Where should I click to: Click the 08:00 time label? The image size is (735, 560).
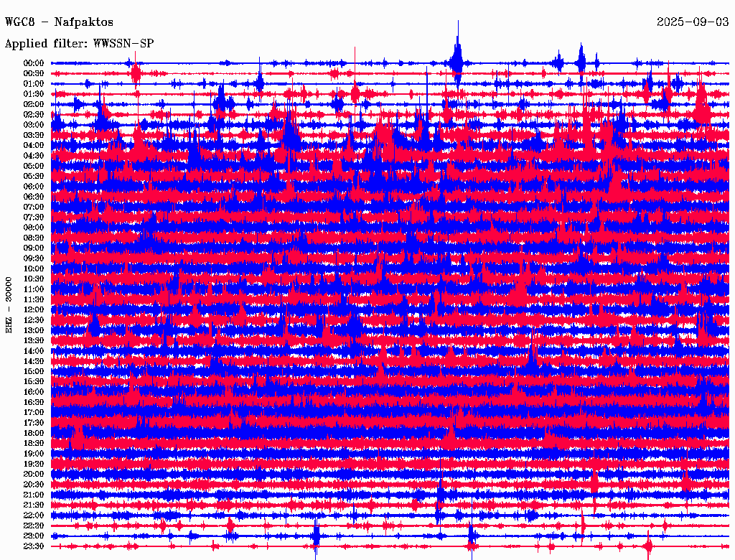tap(34, 228)
